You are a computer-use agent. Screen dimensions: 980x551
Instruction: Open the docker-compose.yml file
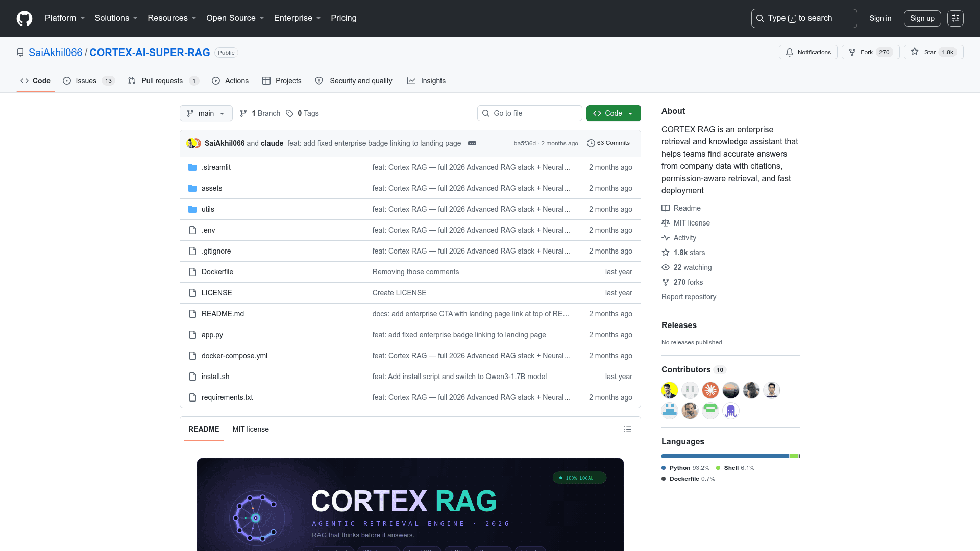[x=234, y=356]
